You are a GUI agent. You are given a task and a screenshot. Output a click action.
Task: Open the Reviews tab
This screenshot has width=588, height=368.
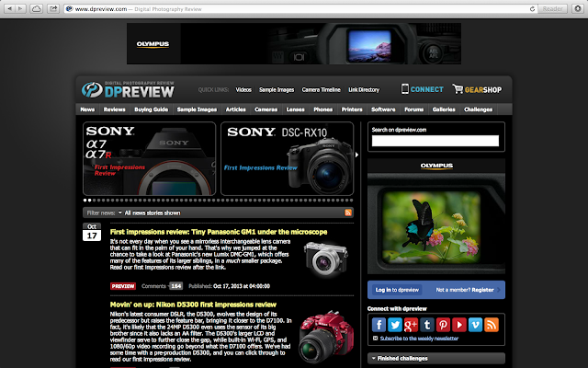(x=114, y=109)
